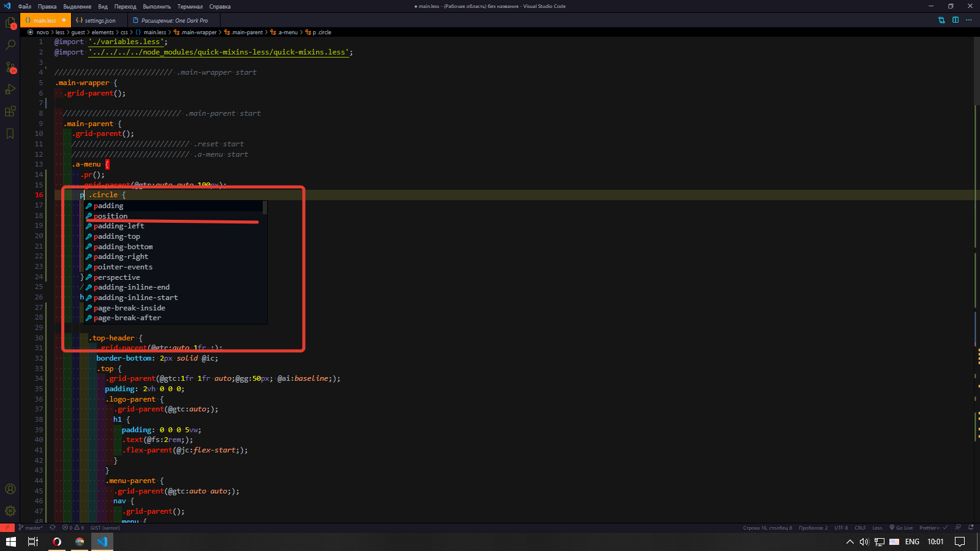Select the page-break-after suggestion
980x551 pixels.
pyautogui.click(x=175, y=318)
